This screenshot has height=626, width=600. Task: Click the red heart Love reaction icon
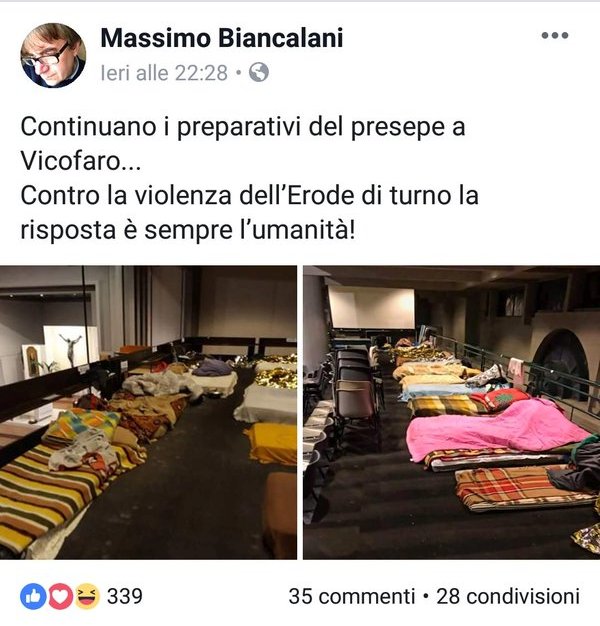pyautogui.click(x=60, y=596)
